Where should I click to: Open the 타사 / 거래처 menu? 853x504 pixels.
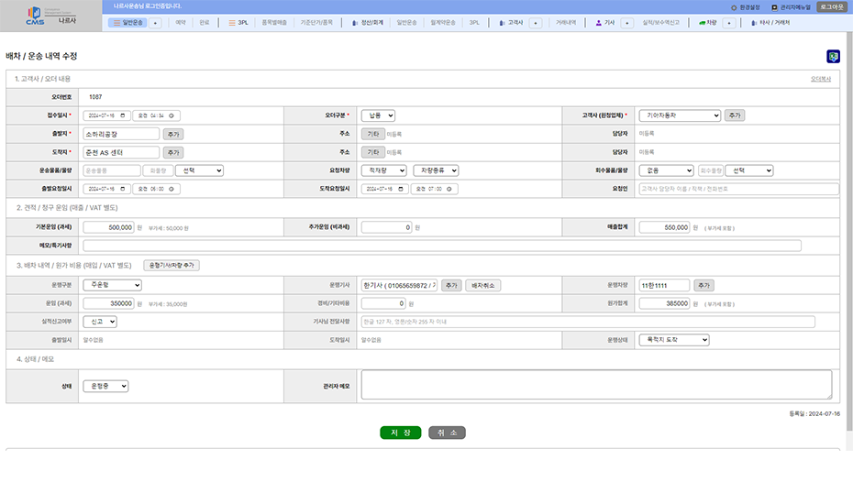pyautogui.click(x=770, y=23)
